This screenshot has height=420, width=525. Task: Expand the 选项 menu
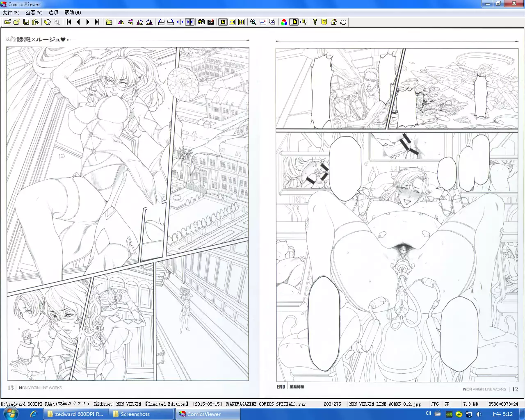tap(53, 13)
